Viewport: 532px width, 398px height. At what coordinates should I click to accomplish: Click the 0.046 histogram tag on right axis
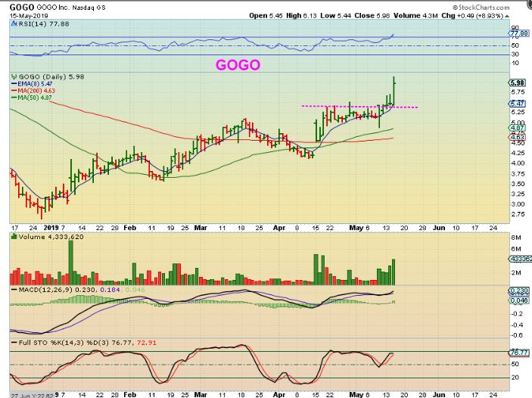pyautogui.click(x=519, y=300)
